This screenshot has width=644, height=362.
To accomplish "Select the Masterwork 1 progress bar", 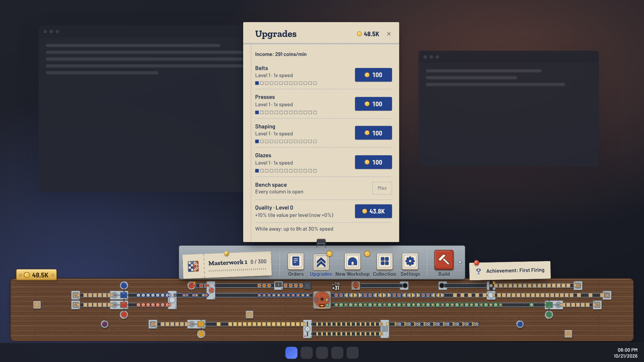I will pos(237,270).
